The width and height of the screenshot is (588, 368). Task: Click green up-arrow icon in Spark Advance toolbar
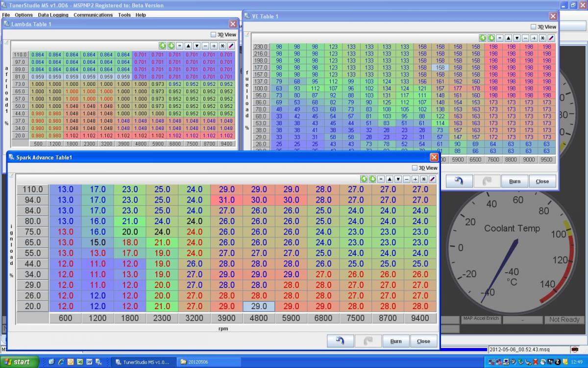point(364,179)
